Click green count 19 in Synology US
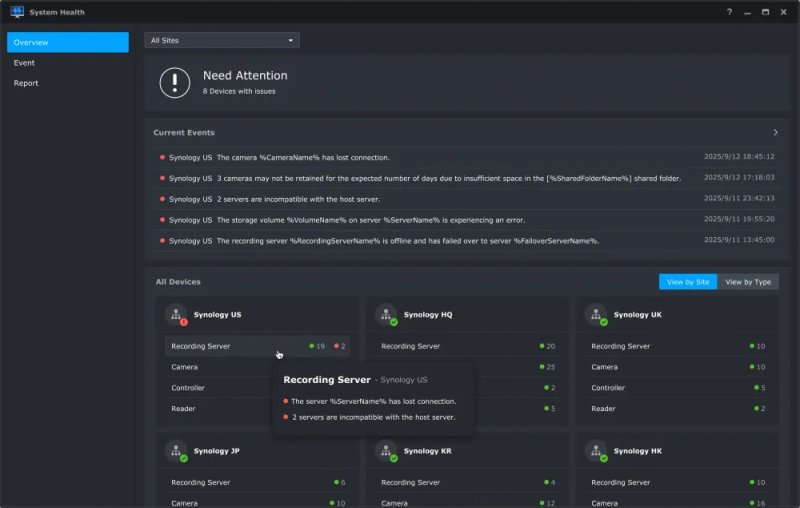 [x=317, y=346]
